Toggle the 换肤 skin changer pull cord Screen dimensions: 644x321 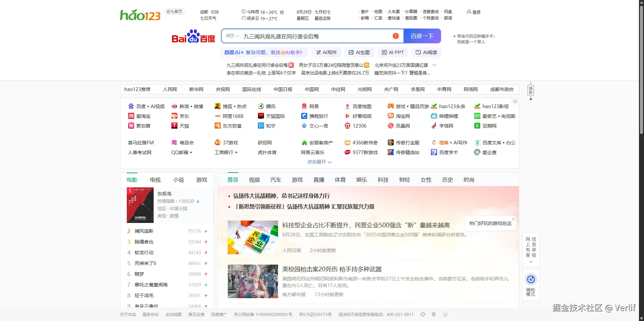pos(531,91)
